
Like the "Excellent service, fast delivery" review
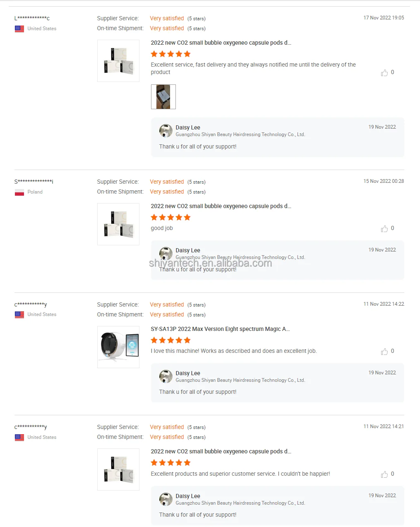[x=384, y=73]
